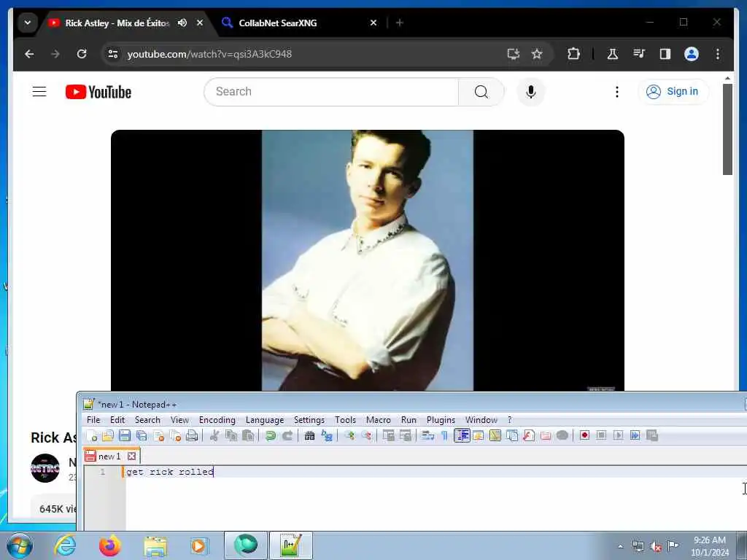Click the Sign in button on YouTube
The height and width of the screenshot is (560, 747).
673,92
